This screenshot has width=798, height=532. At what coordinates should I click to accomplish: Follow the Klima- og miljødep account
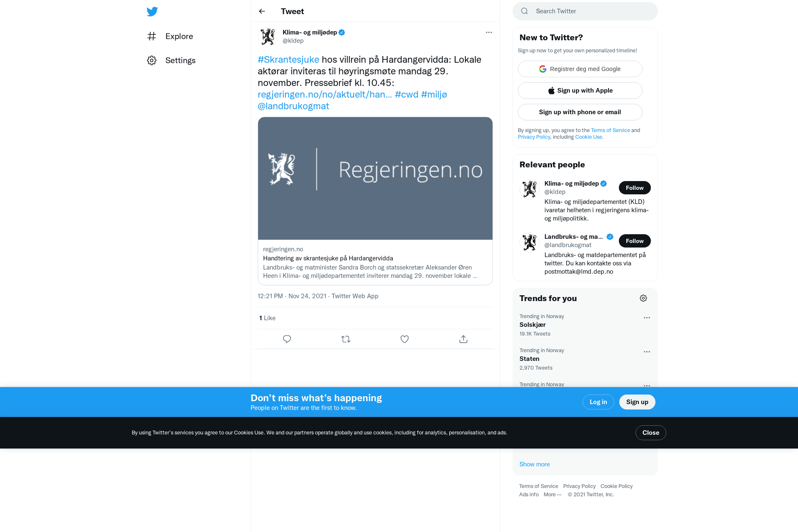click(x=635, y=188)
